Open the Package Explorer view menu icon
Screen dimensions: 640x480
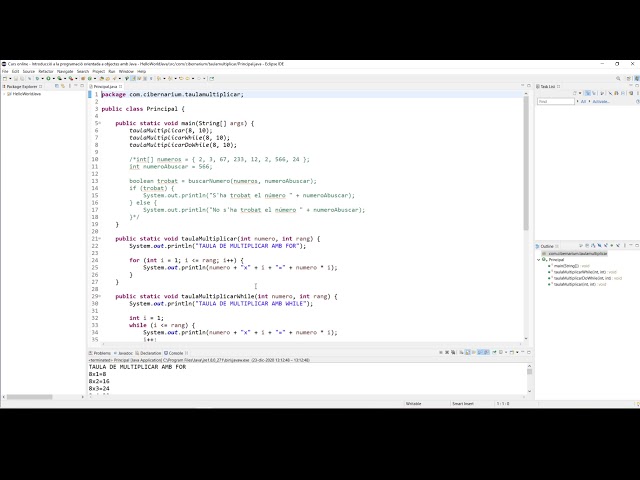pos(69,86)
